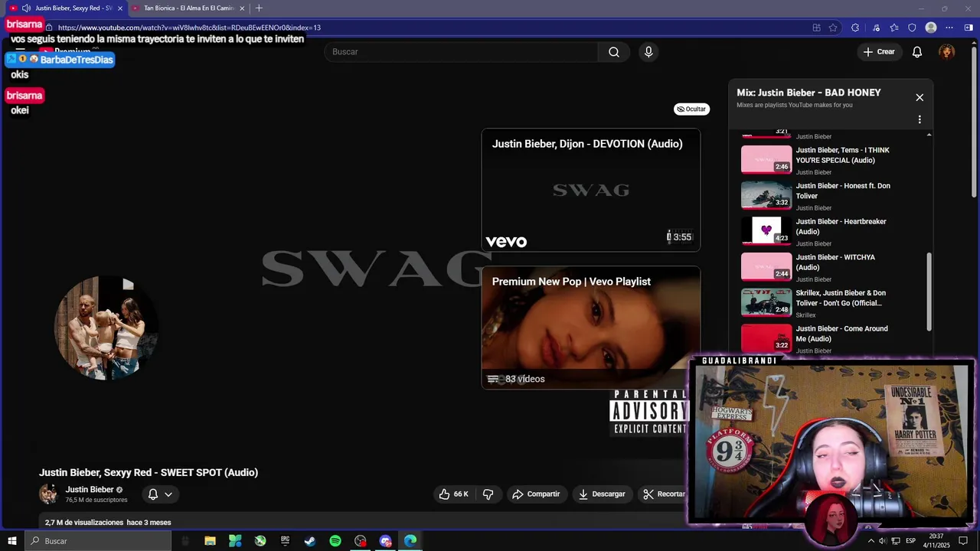The image size is (980, 551).
Task: Click inside the YouTube Buscar search field
Action: (x=462, y=52)
